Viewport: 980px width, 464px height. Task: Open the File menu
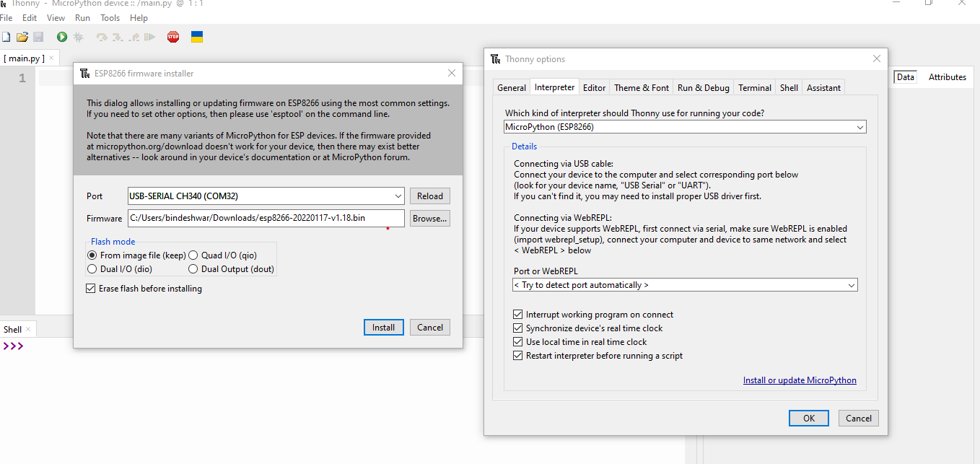point(6,17)
